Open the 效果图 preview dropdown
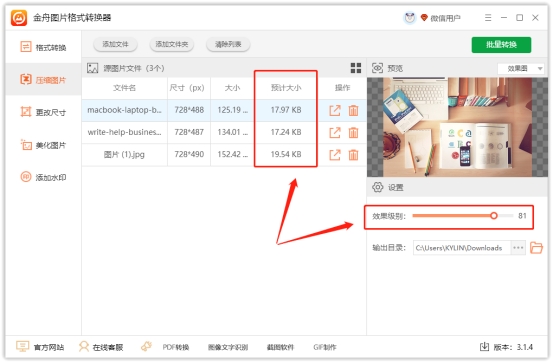Screen dimensions: 553x364 (521, 68)
